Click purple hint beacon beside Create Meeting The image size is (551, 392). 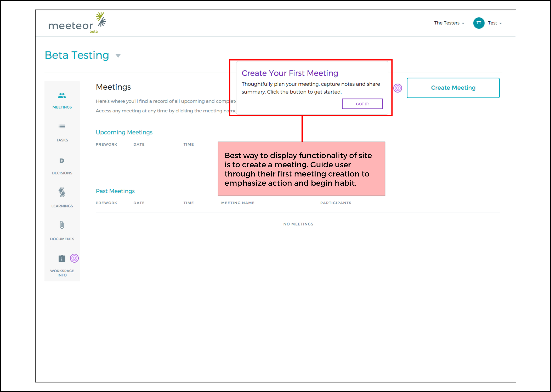[x=398, y=88]
